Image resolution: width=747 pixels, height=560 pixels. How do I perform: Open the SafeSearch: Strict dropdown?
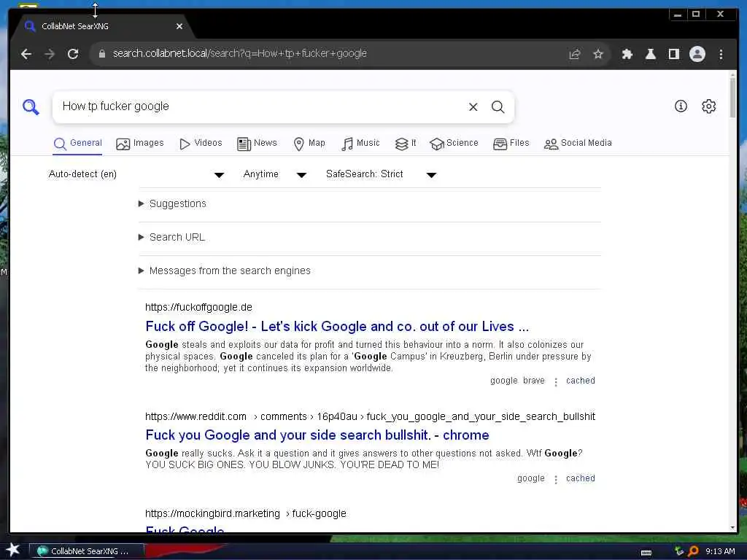381,174
